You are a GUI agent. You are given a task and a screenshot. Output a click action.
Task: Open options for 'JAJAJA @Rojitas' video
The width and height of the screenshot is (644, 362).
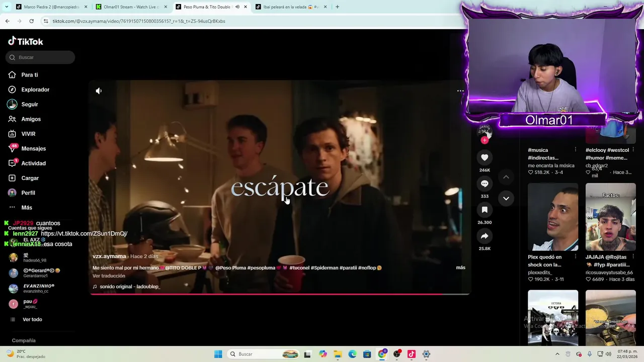click(x=633, y=257)
